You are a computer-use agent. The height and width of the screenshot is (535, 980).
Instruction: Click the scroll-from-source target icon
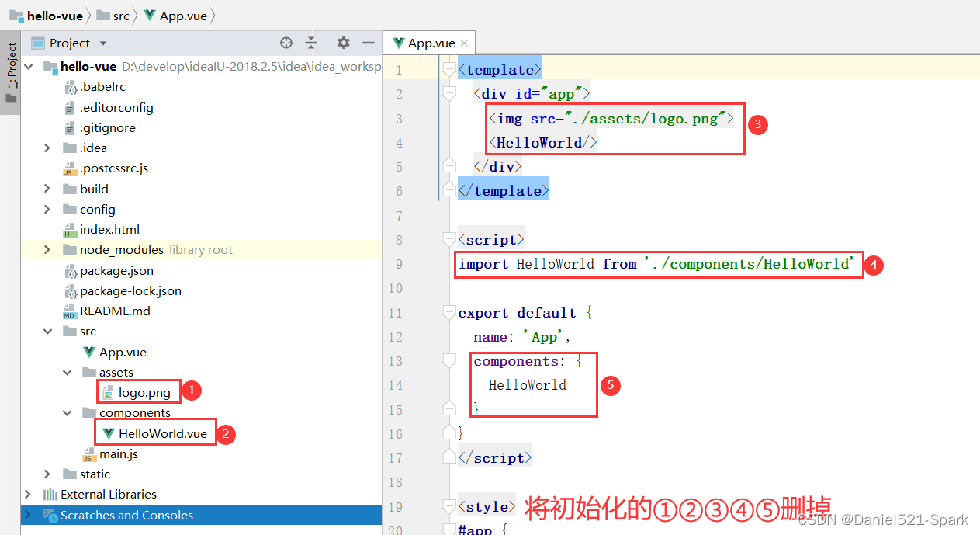(x=286, y=43)
